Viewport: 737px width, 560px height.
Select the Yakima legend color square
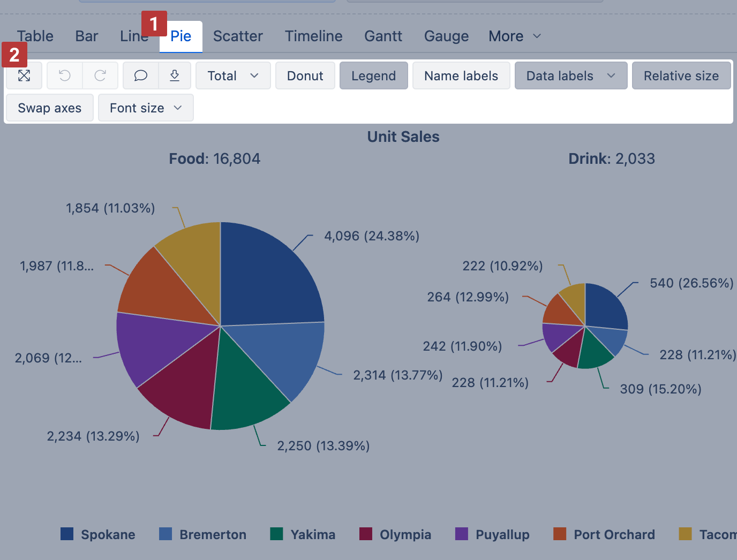click(276, 534)
